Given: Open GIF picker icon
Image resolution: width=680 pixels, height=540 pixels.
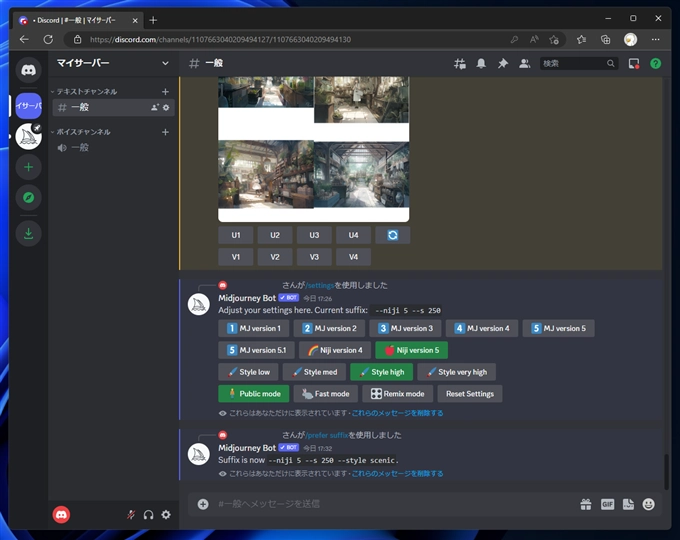Looking at the screenshot, I should tap(607, 504).
